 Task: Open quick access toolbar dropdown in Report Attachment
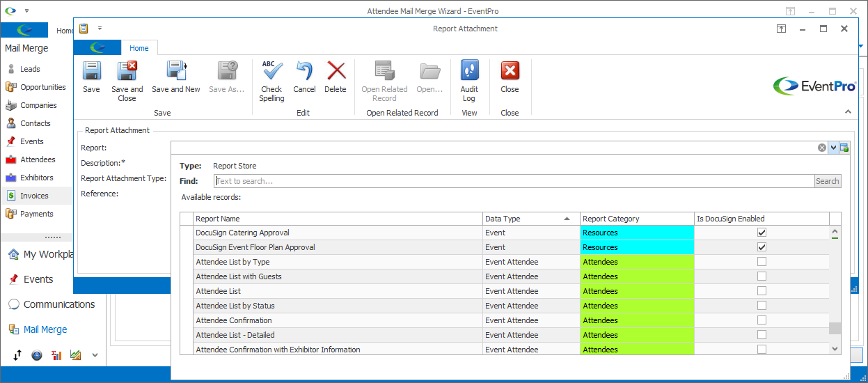(100, 29)
